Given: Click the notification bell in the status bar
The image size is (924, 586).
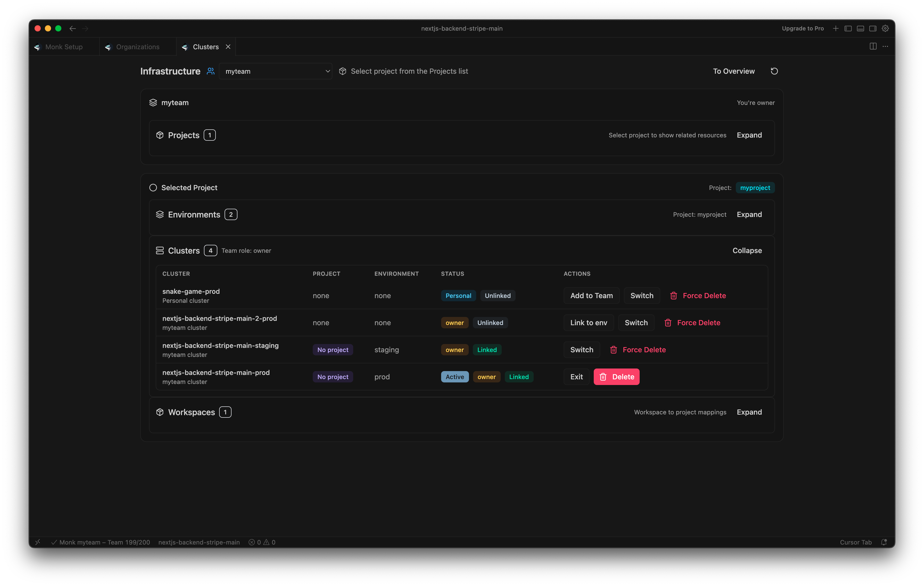Looking at the screenshot, I should (885, 542).
